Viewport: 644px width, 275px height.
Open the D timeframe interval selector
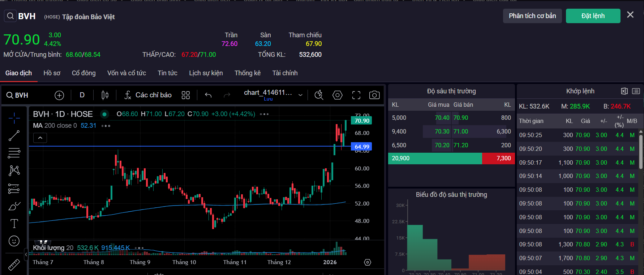click(x=82, y=95)
